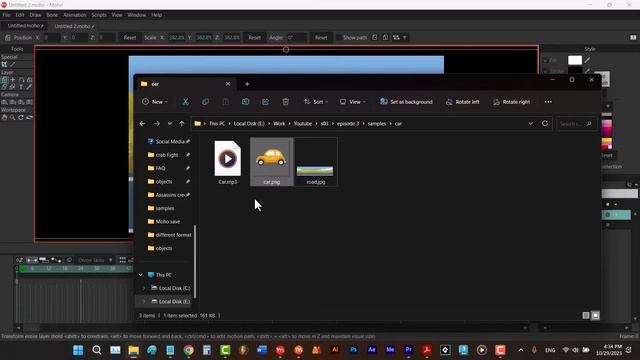Switch Explorer to details view icon
This screenshot has height=360, width=640.
(586, 316)
